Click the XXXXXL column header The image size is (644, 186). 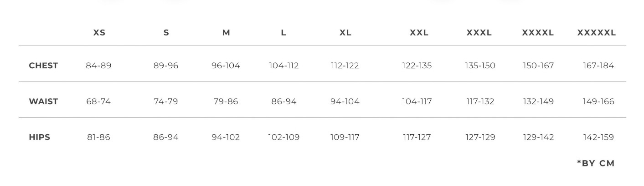click(596, 33)
